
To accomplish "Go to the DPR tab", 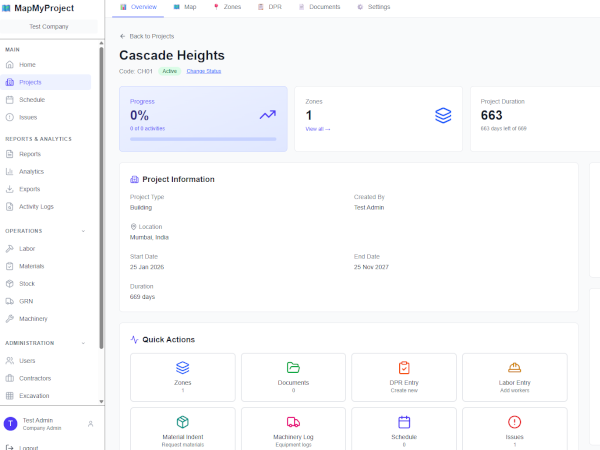I will pos(270,7).
